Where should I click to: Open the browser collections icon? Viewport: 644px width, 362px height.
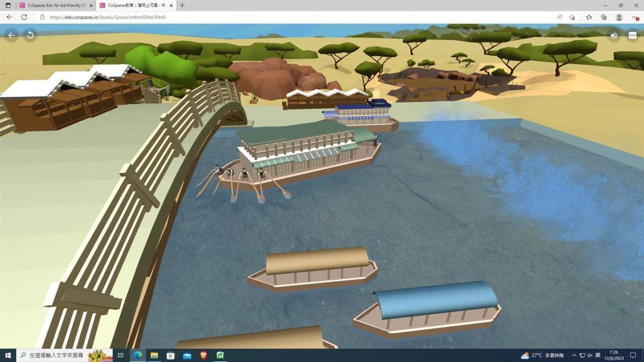click(x=604, y=17)
